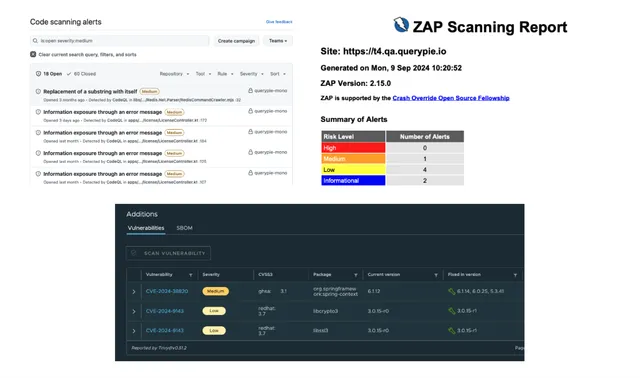Click the blue Informational risk level cell
640x378 pixels.
(x=353, y=180)
